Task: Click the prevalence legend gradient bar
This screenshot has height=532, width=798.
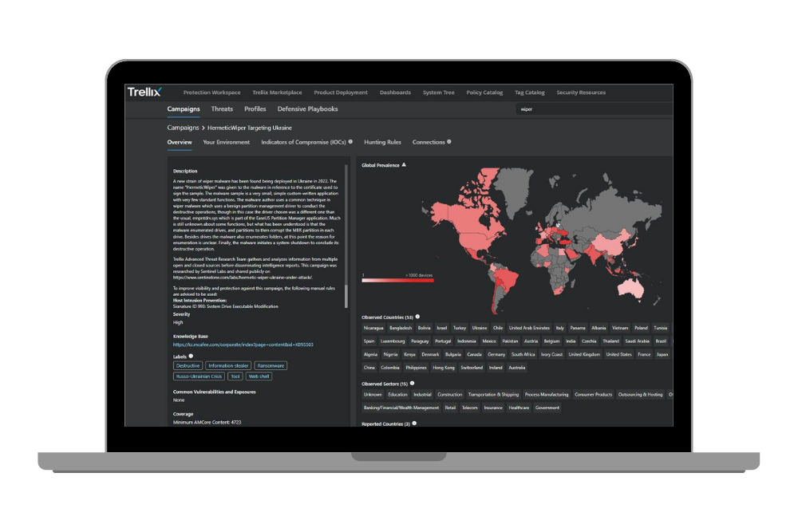Action: coord(397,280)
